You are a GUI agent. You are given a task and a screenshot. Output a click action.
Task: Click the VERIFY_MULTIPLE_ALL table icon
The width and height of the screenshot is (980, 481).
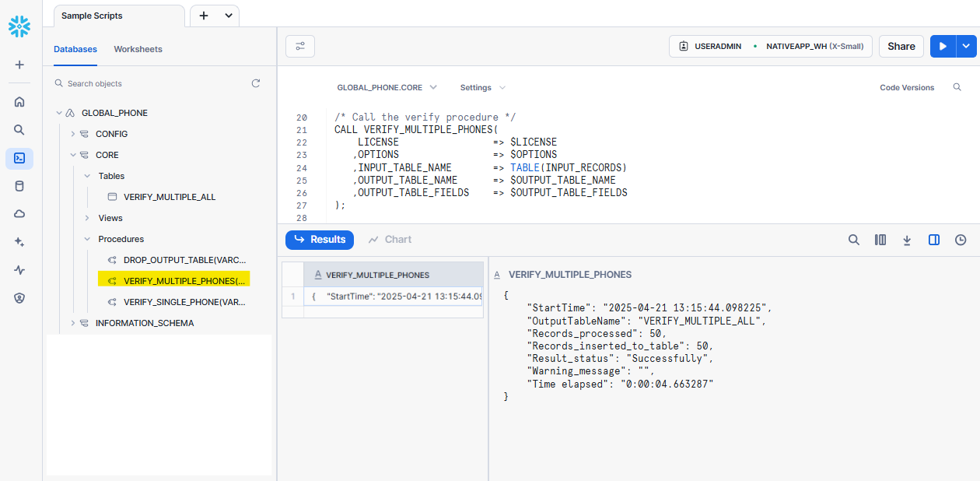112,197
